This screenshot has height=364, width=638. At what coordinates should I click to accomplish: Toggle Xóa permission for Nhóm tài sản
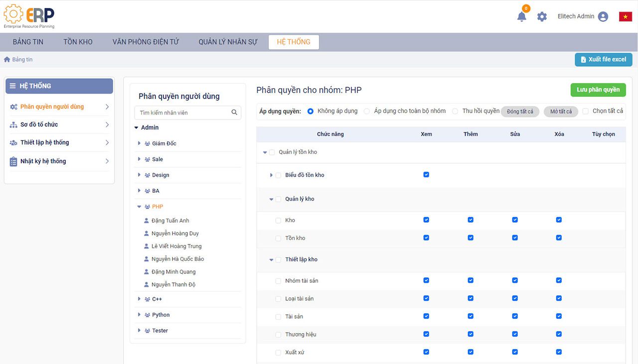tap(559, 281)
